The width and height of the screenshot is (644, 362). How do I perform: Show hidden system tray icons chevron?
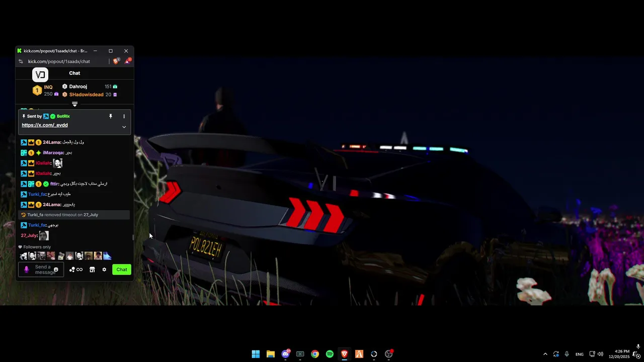tap(545, 354)
